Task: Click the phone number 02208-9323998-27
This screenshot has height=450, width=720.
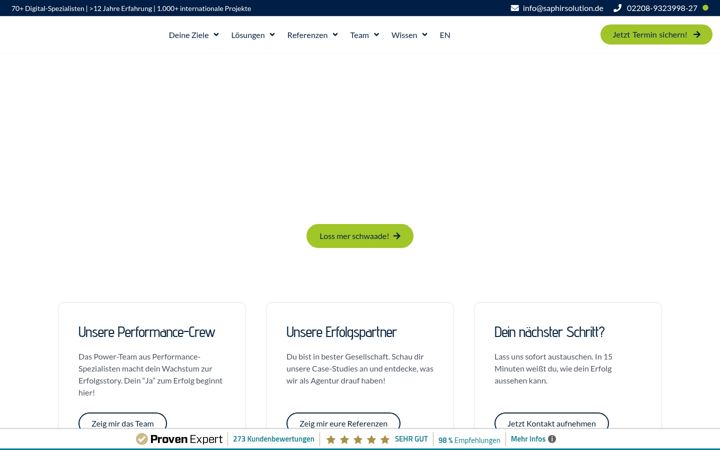Action: (x=662, y=8)
